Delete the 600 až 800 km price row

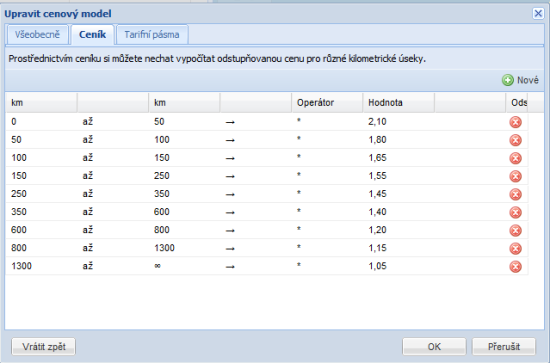pos(515,230)
